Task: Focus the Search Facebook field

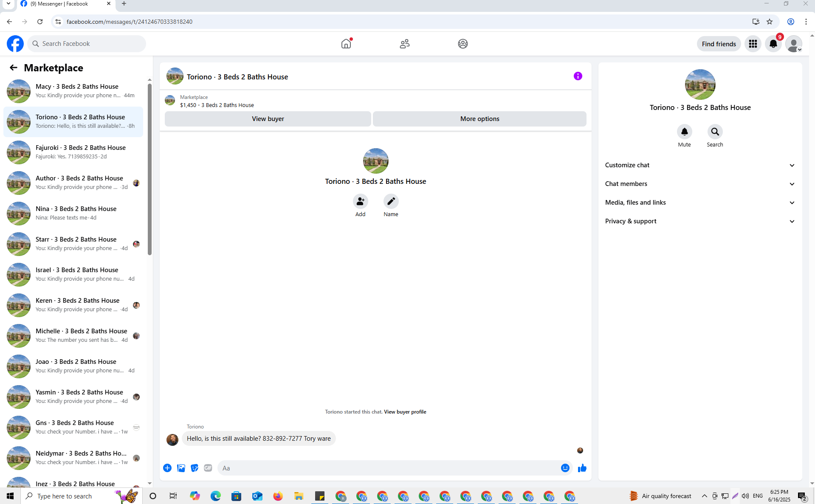Action: [x=87, y=44]
